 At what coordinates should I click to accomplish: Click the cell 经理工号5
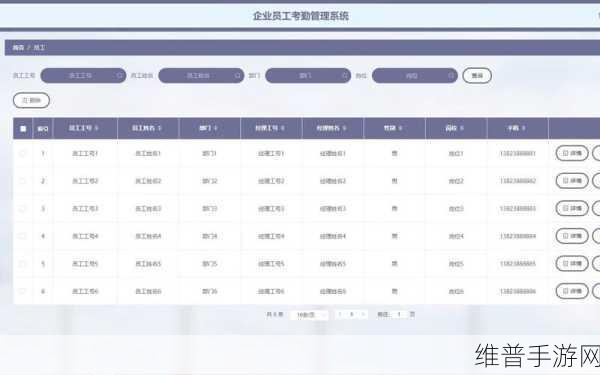(x=271, y=264)
